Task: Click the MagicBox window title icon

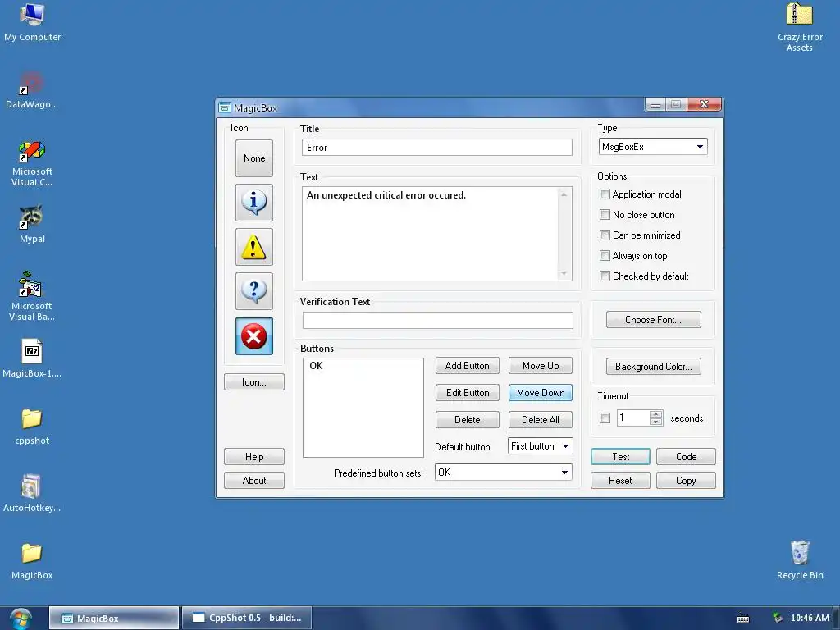Action: point(225,107)
